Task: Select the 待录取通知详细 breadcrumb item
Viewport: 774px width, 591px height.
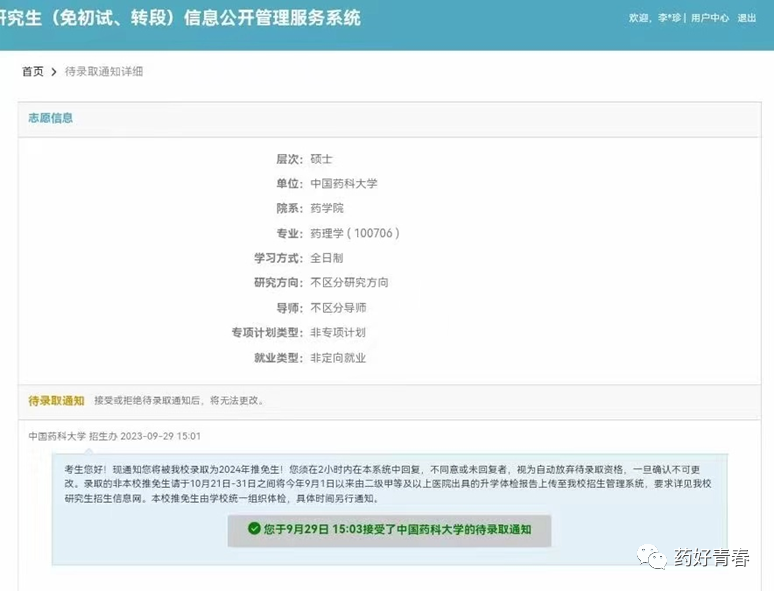Action: click(104, 72)
